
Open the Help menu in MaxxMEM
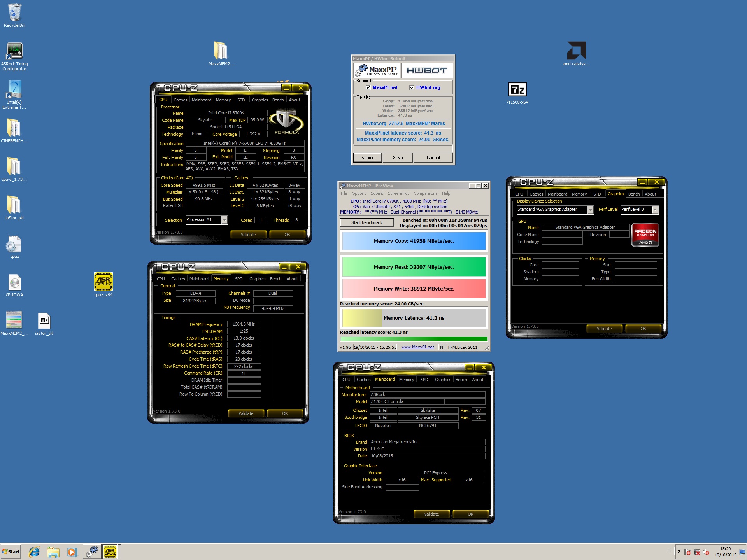(446, 193)
